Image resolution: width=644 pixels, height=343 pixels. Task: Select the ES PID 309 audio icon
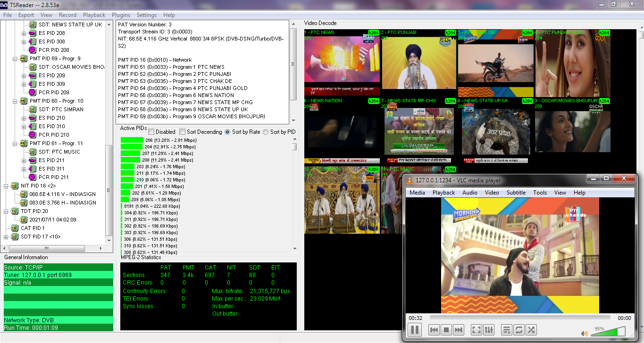tap(32, 84)
